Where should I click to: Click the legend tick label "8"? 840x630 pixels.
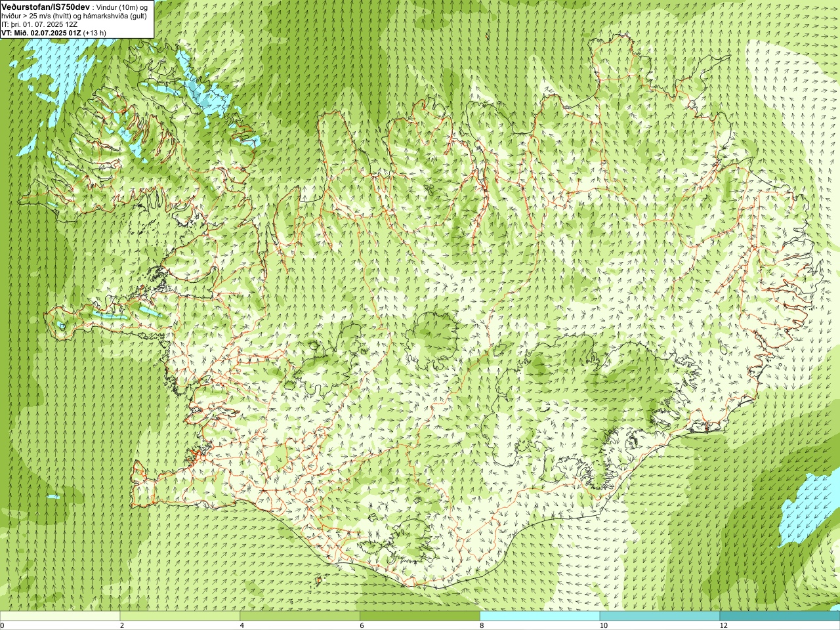coord(482,625)
